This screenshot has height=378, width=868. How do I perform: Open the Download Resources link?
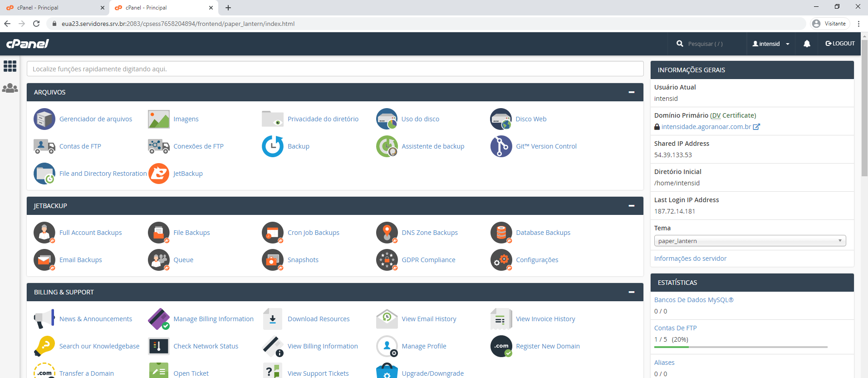click(x=319, y=319)
